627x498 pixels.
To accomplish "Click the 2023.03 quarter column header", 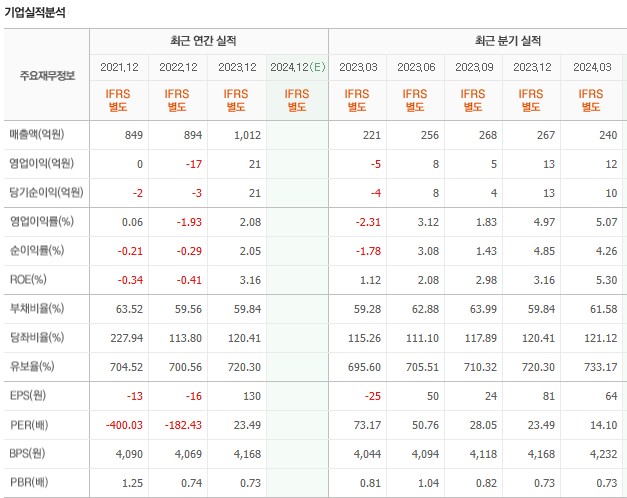I will (358, 67).
